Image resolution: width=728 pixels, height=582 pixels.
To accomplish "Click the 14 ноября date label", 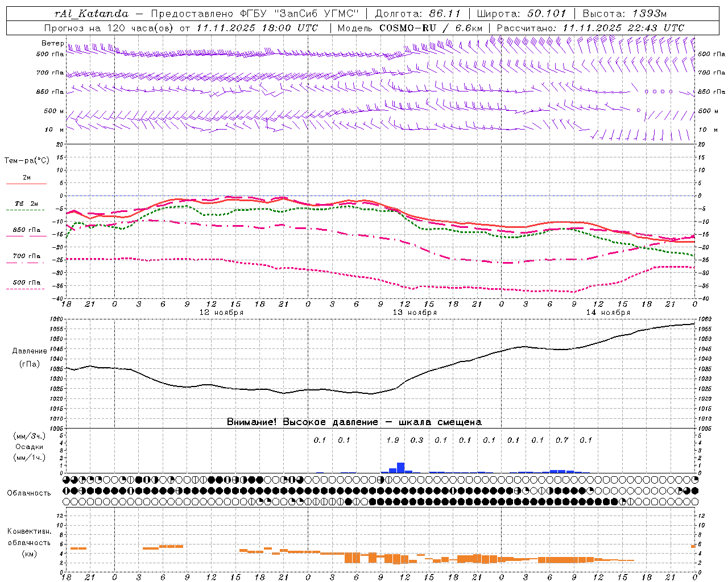I will click(608, 313).
